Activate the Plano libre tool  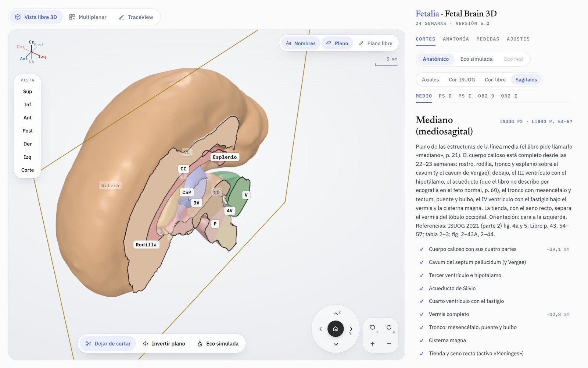[376, 43]
